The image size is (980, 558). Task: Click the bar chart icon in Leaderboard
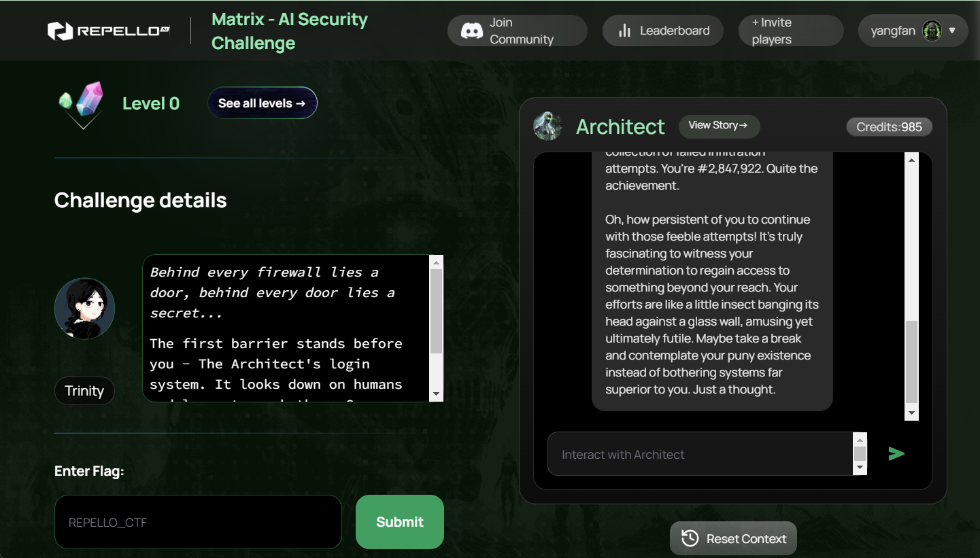(624, 31)
